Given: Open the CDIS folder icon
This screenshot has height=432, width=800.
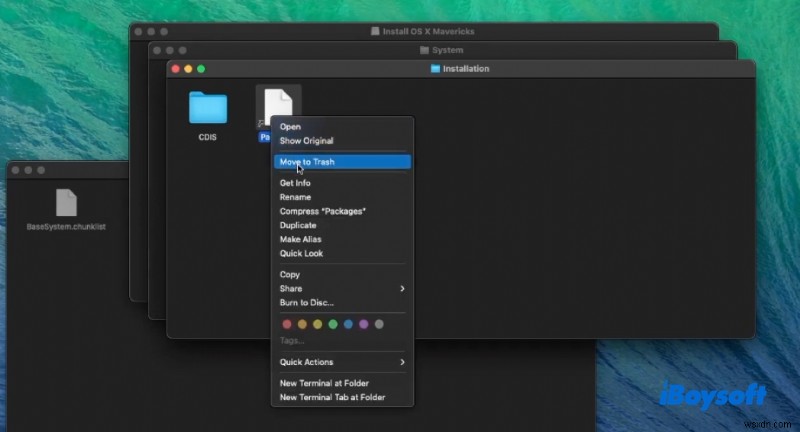Looking at the screenshot, I should point(208,108).
